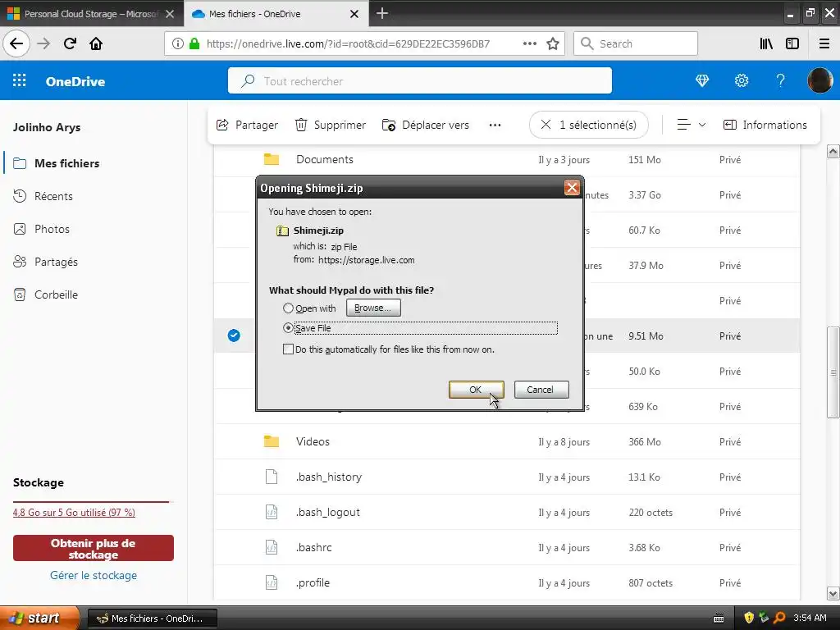Click the .bashrc file icon
The width and height of the screenshot is (840, 630).
tap(272, 547)
